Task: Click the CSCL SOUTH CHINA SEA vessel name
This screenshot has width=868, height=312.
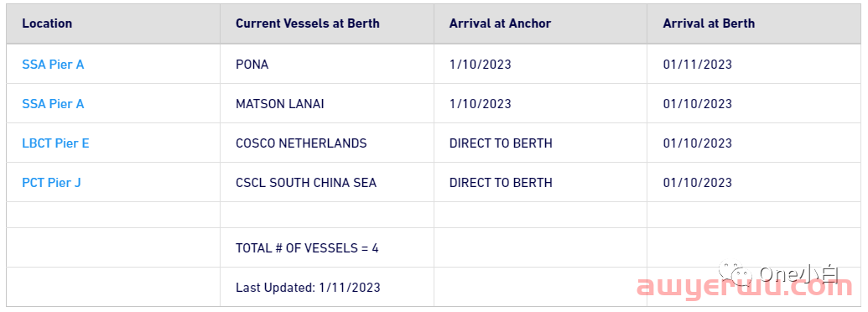Action: click(x=306, y=183)
